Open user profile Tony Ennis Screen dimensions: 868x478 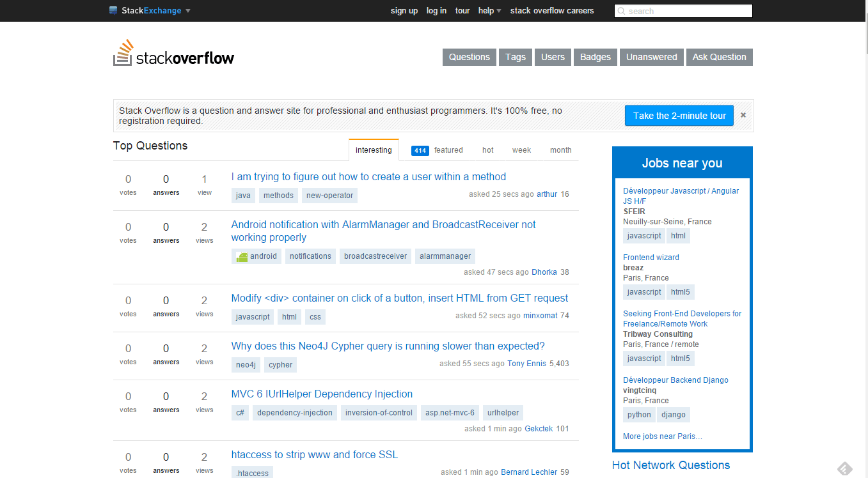tap(527, 364)
